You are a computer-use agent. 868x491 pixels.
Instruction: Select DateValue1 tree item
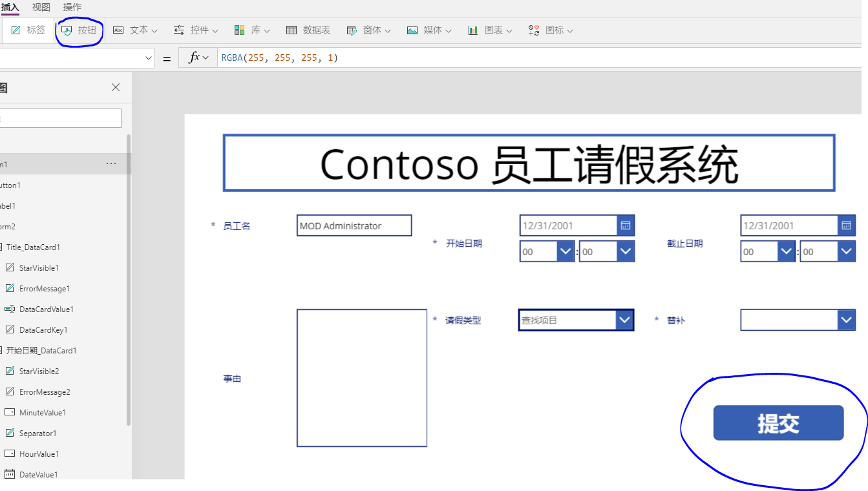[38, 475]
